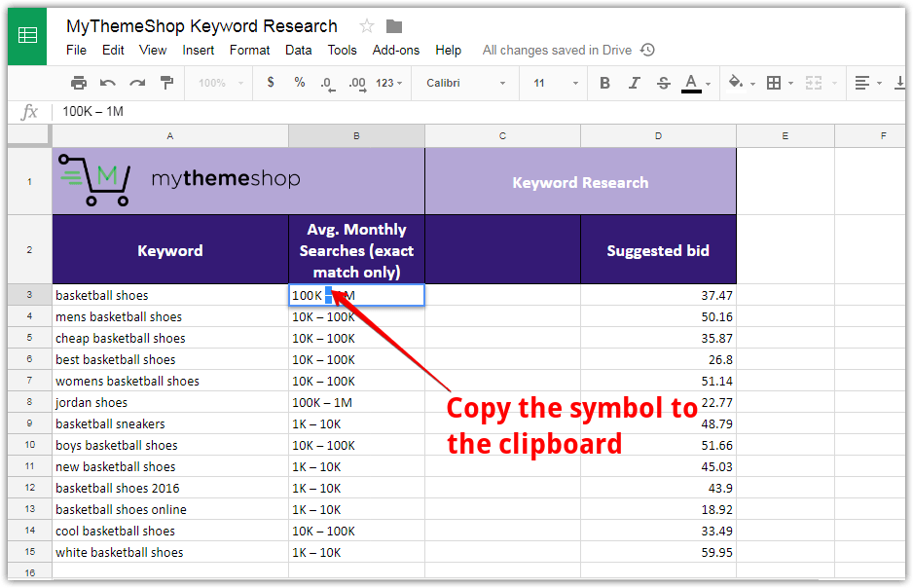The image size is (913, 588).
Task: Open the Edit menu
Action: [113, 50]
